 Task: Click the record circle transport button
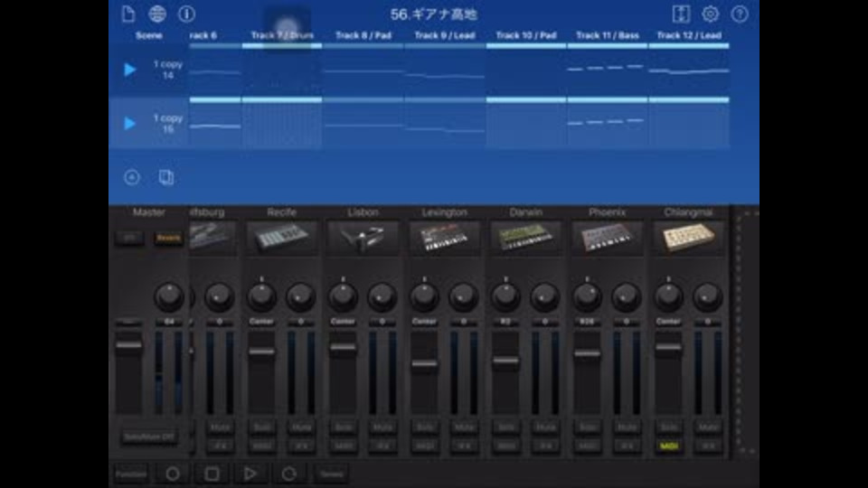point(172,474)
